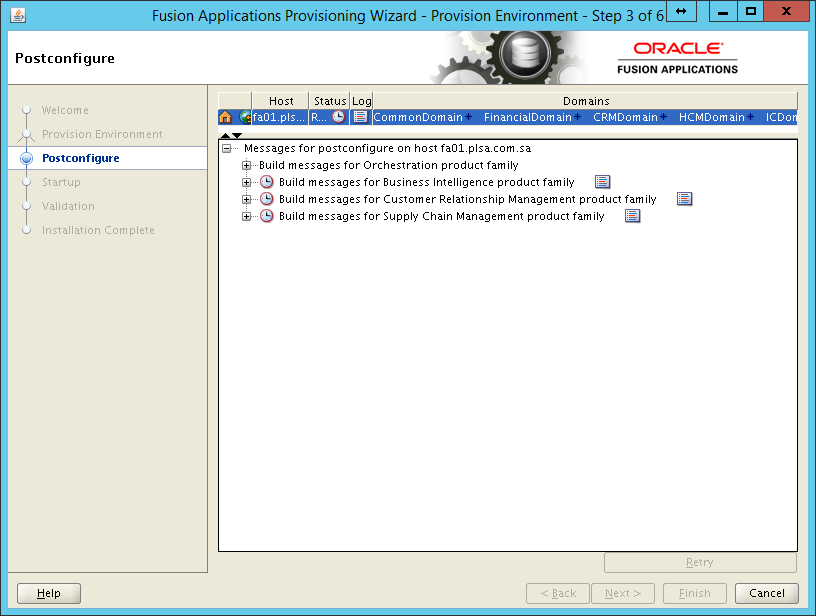Viewport: 816px width, 616px height.
Task: Open the log icon in the host row
Action: coord(361,117)
